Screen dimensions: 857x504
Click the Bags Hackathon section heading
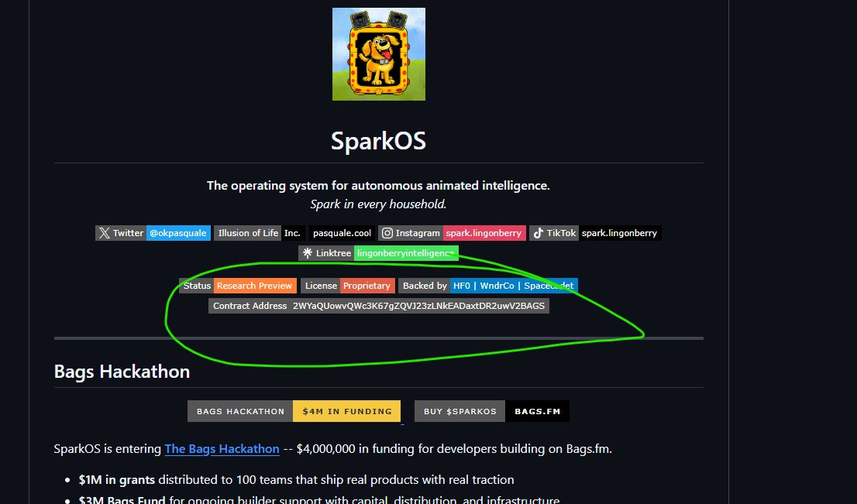coord(122,372)
